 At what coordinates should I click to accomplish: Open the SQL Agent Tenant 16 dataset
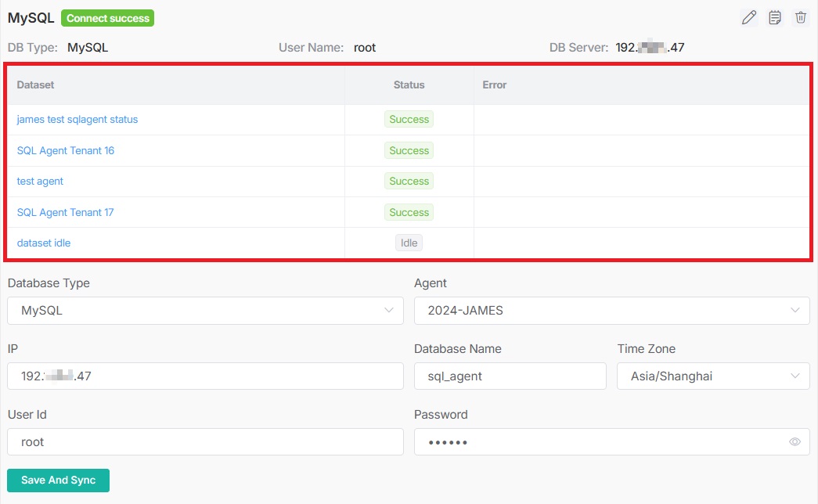(x=66, y=150)
